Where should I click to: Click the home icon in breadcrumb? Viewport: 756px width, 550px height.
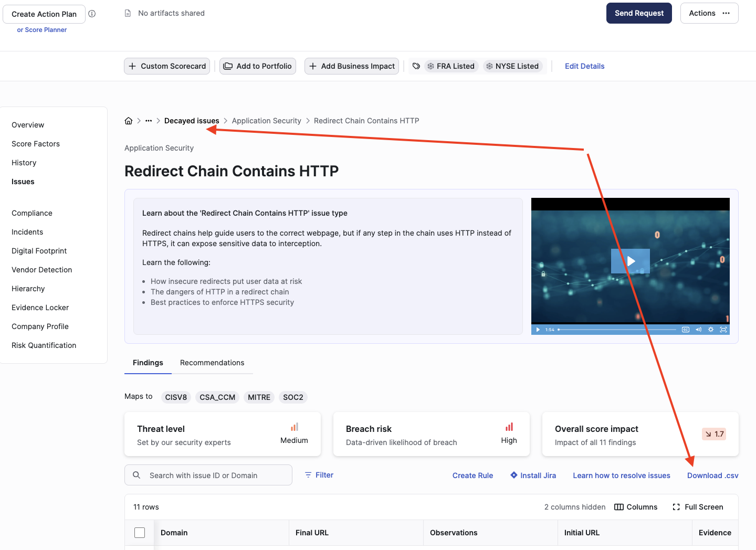(x=129, y=121)
